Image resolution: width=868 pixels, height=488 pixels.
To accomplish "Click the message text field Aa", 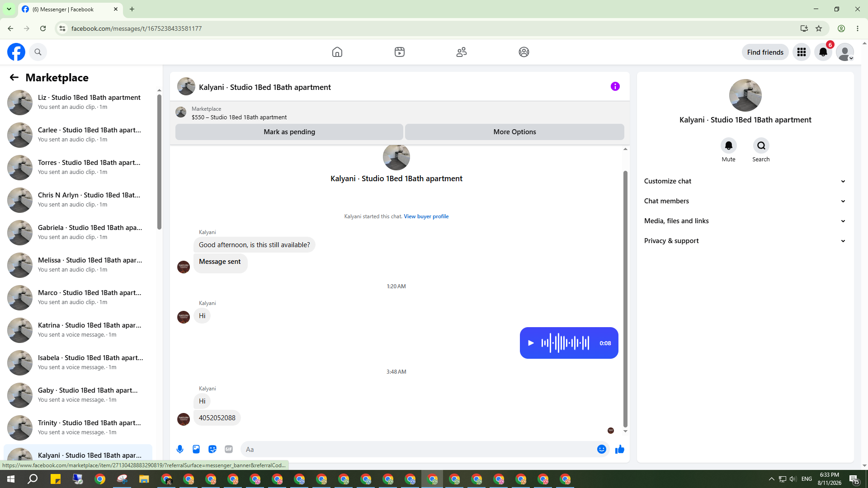I will (x=418, y=449).
